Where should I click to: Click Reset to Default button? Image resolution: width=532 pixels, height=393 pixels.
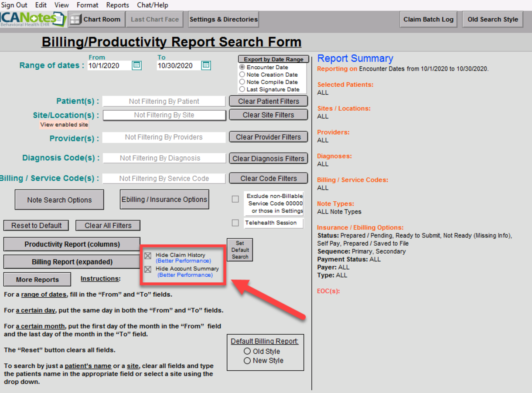click(36, 225)
